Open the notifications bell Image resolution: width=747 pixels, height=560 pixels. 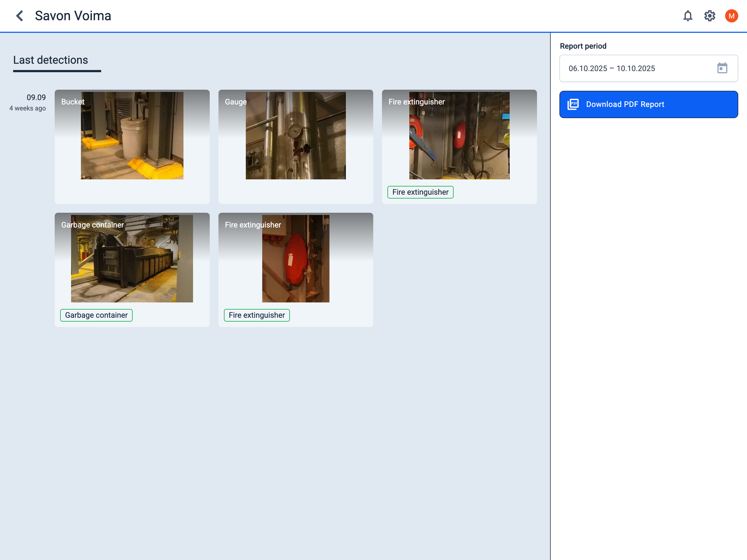(688, 16)
